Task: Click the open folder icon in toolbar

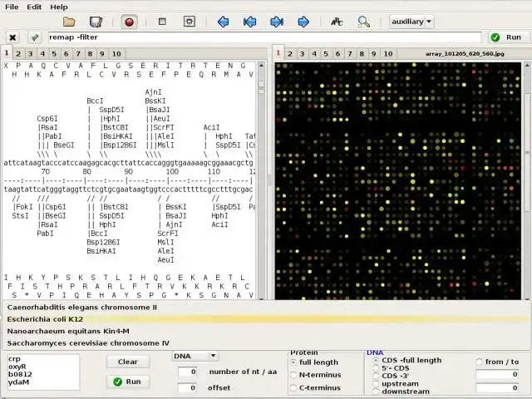Action: pos(70,22)
